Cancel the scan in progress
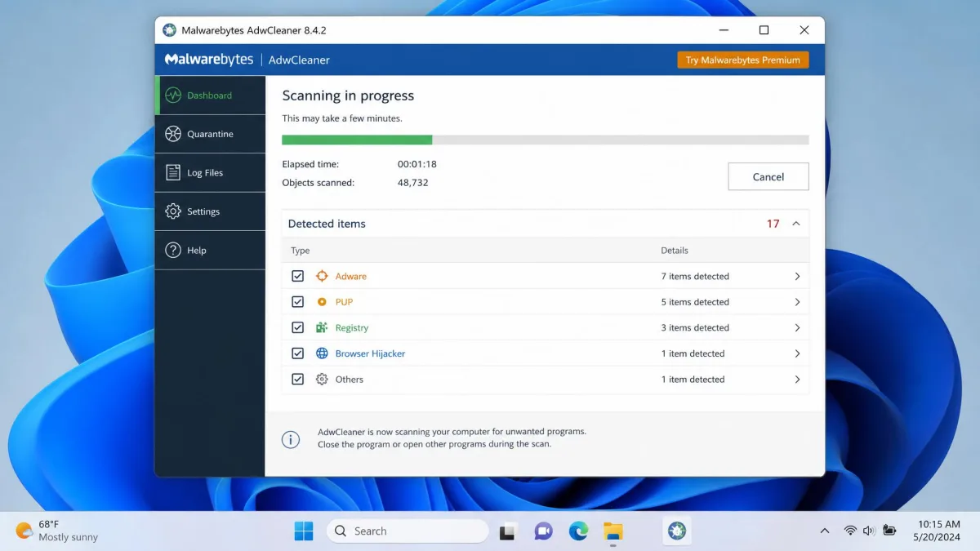Viewport: 980px width, 551px height. (768, 176)
